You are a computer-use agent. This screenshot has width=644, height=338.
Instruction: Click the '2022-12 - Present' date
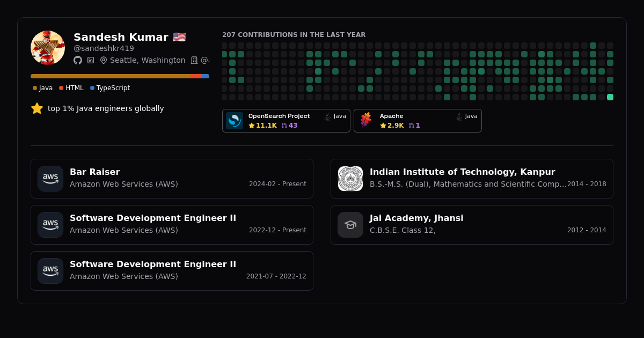277,230
